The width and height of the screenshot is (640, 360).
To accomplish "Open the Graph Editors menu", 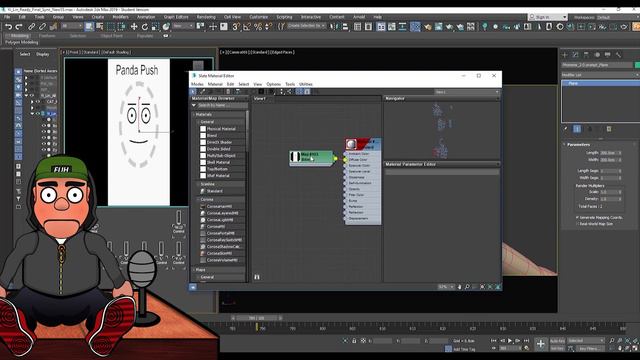I will tap(176, 17).
